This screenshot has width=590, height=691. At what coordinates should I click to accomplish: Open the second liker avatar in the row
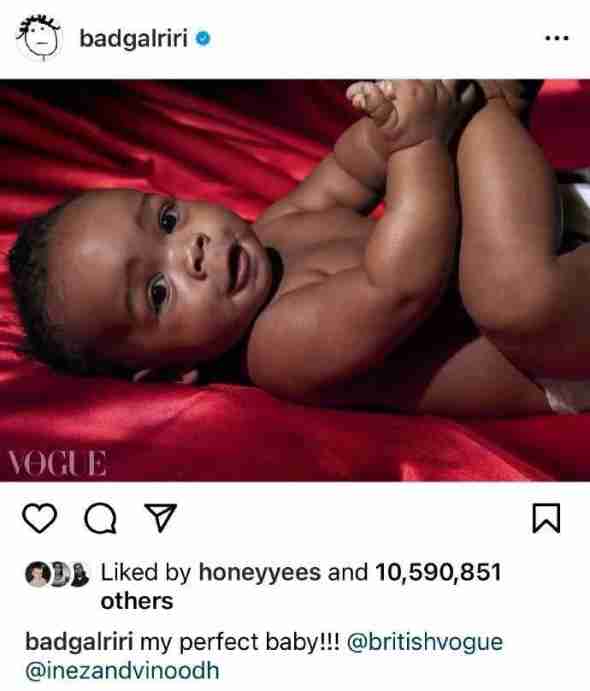click(x=59, y=574)
